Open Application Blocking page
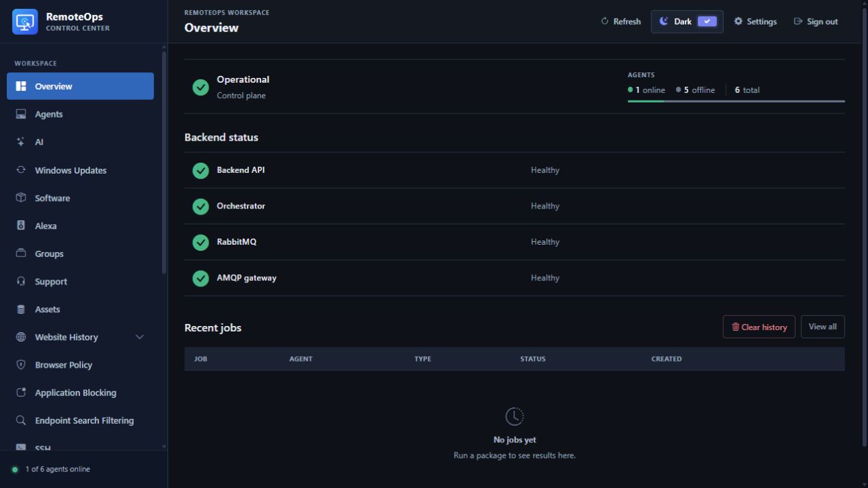 [x=80, y=393]
